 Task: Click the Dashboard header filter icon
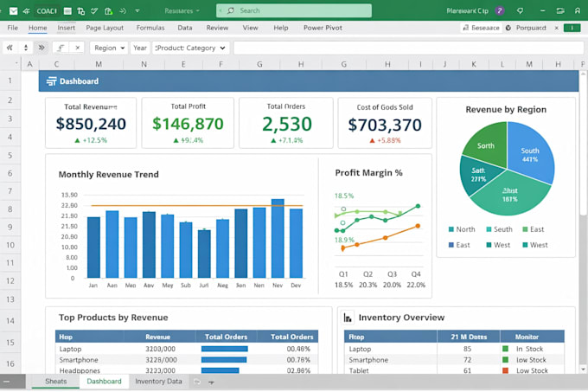tap(51, 81)
